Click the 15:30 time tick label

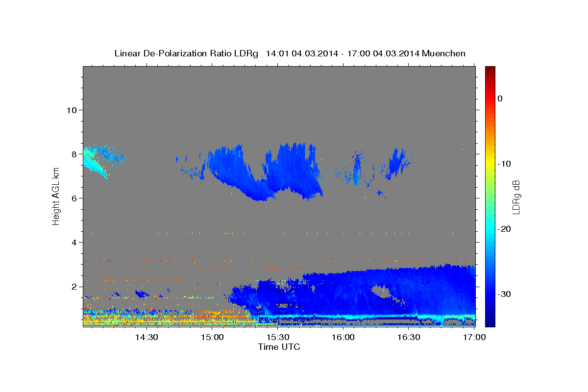point(277,338)
